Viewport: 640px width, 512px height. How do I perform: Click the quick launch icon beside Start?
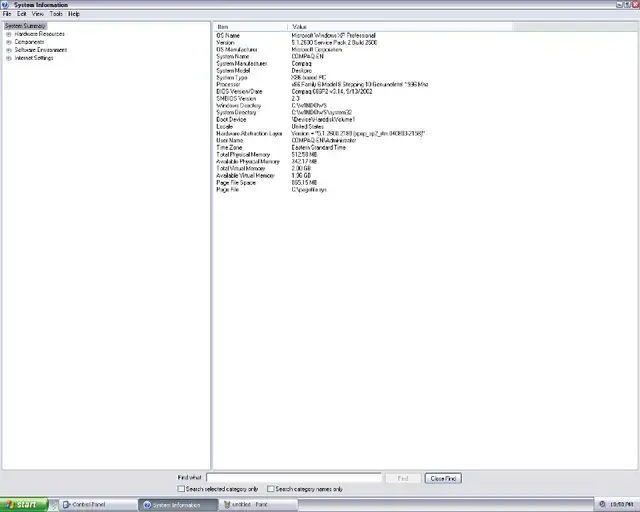pos(54,505)
